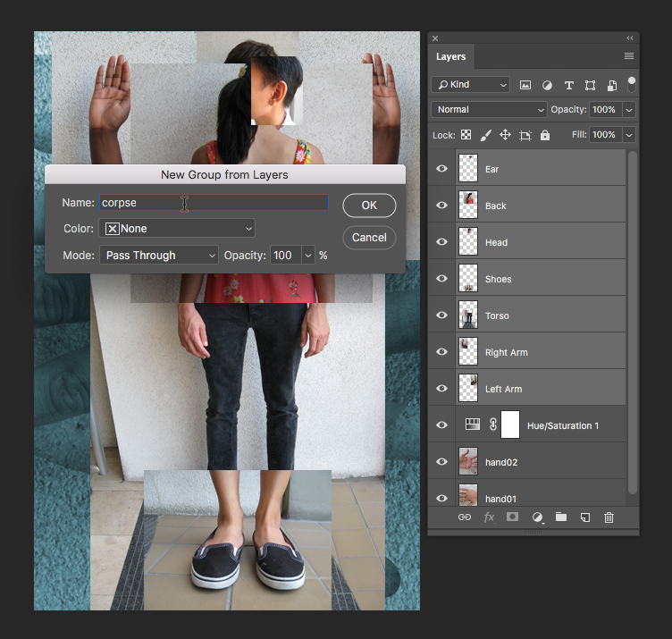The width and height of the screenshot is (672, 639).
Task: Click the type layer filter icon
Action: click(x=568, y=85)
